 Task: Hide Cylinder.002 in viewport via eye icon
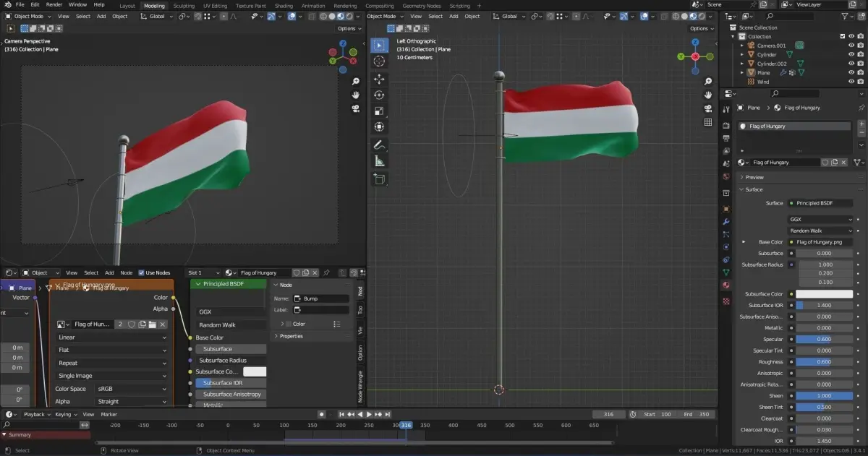[x=851, y=64]
